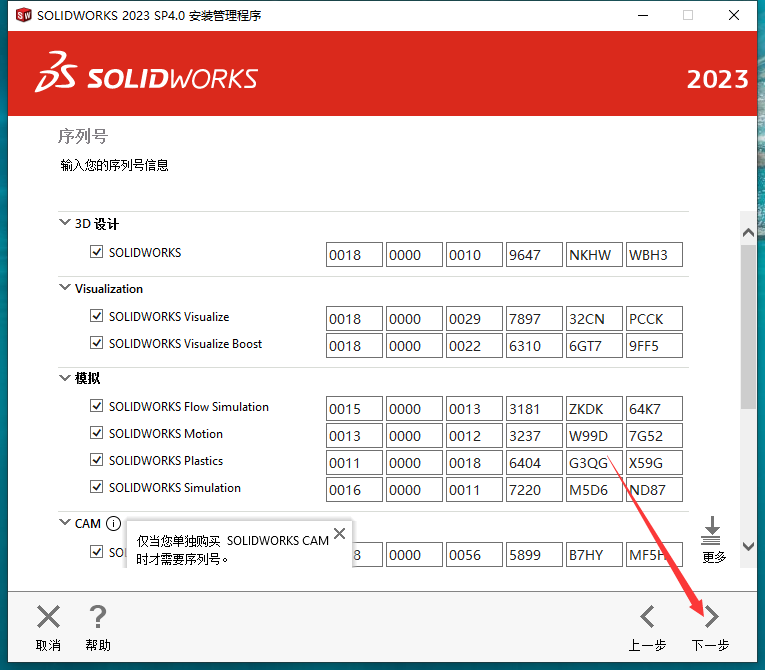Screen dimensions: 765x670
Task: Click the Cancel X icon
Action: 48,616
